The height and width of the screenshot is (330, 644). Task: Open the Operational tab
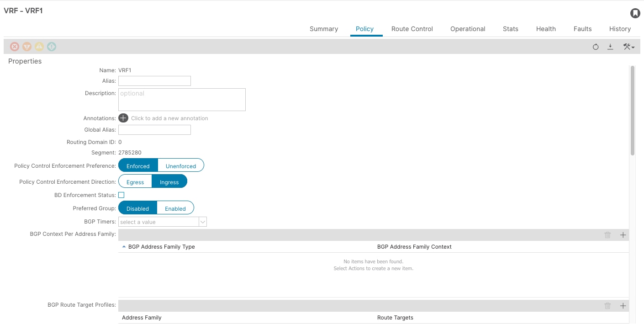point(468,29)
